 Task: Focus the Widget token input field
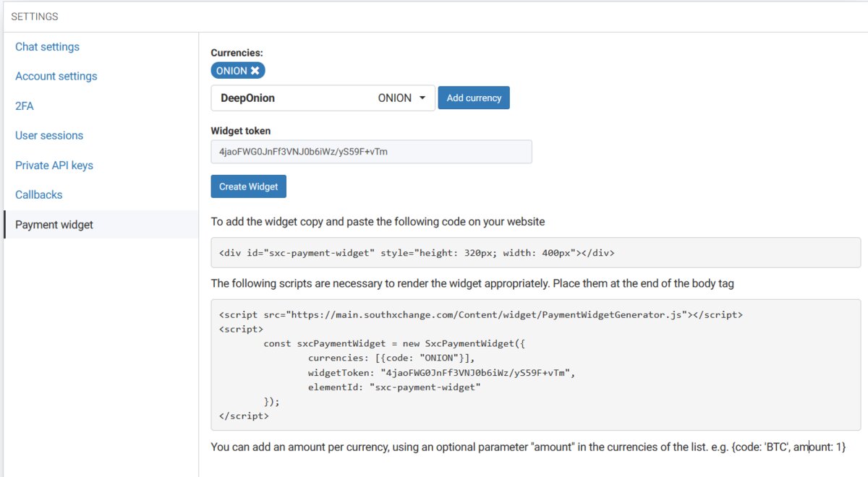click(x=371, y=152)
